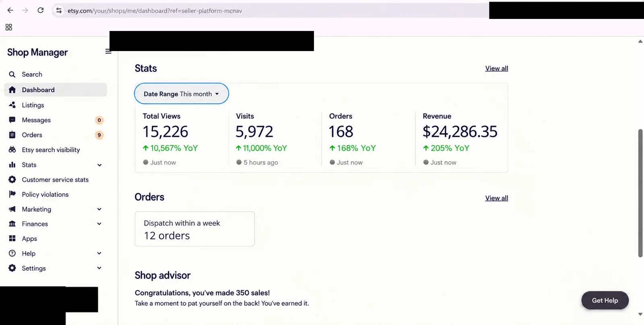
Task: Click the Total Views value 15,226
Action: click(165, 132)
